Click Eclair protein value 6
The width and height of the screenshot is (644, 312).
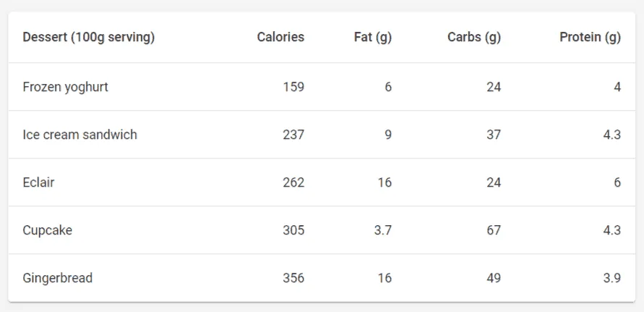[617, 182]
